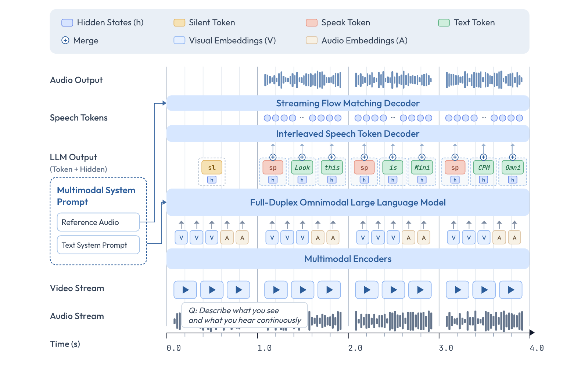Select the yellow sl silent token
Screen dimensions: 588x369
click(212, 168)
